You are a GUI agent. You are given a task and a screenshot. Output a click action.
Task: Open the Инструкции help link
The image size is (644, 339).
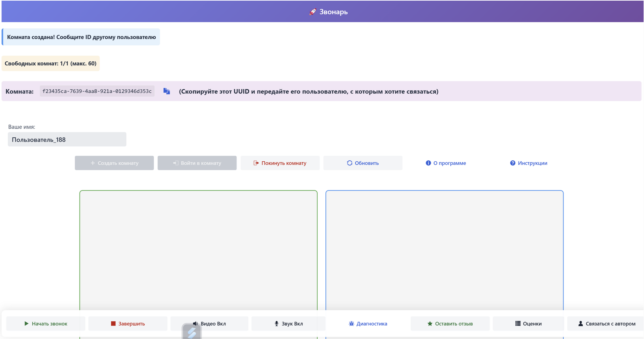click(x=529, y=163)
